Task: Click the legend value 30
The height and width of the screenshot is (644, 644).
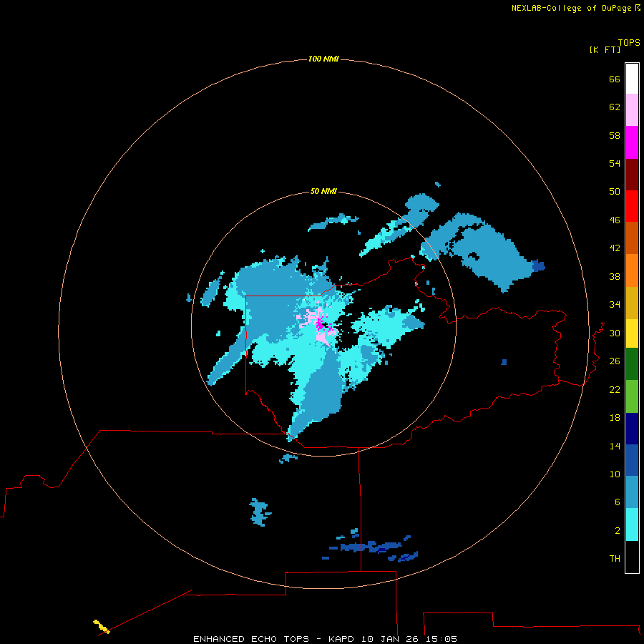Action: tap(615, 333)
